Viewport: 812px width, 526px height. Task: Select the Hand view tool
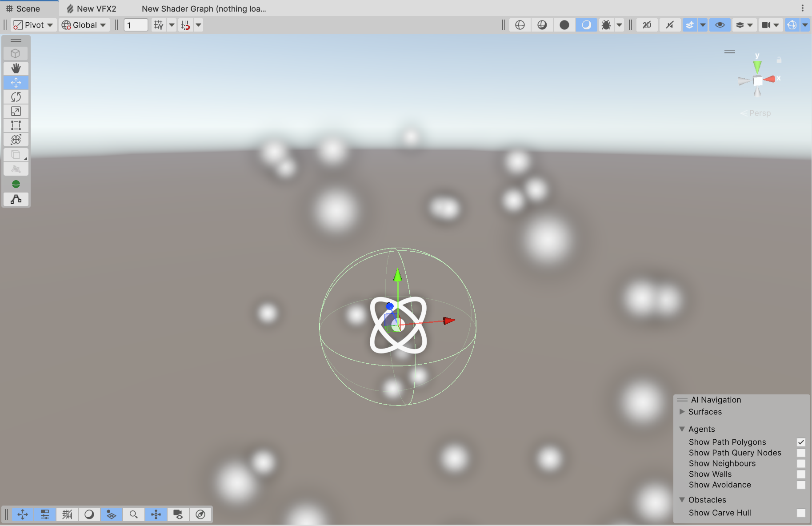click(16, 68)
